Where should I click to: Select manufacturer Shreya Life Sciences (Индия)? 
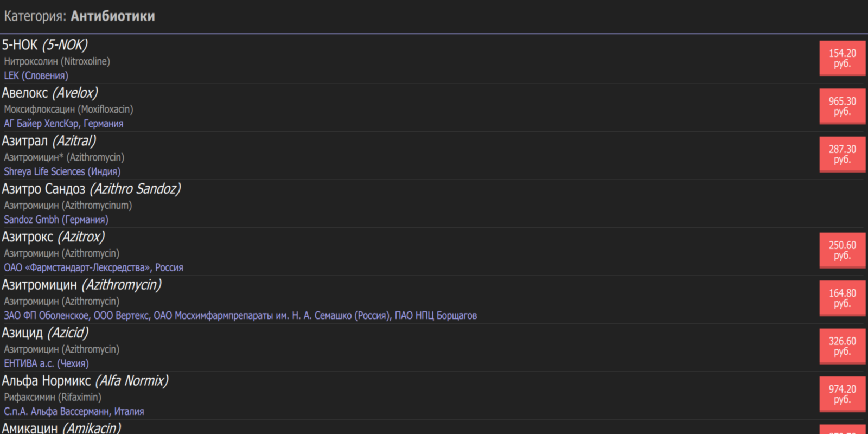pos(62,171)
